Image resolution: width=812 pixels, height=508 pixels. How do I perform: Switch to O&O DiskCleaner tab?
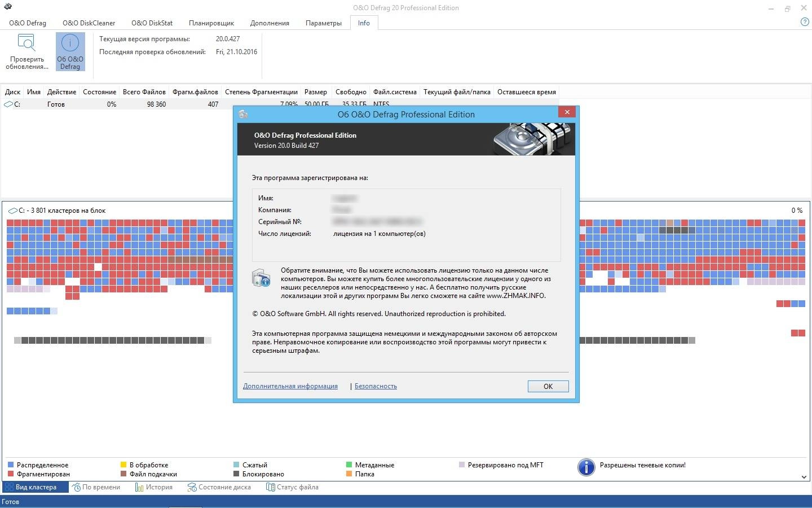(89, 23)
